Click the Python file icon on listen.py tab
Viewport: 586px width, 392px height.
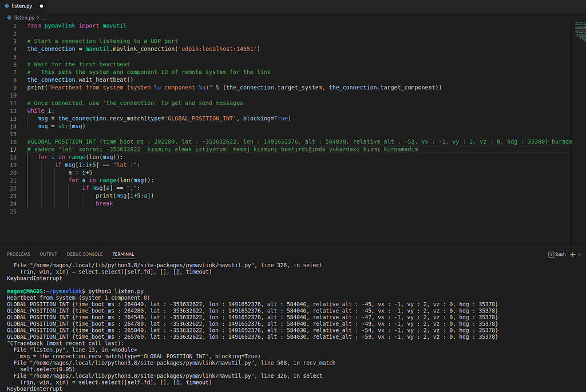click(7, 6)
